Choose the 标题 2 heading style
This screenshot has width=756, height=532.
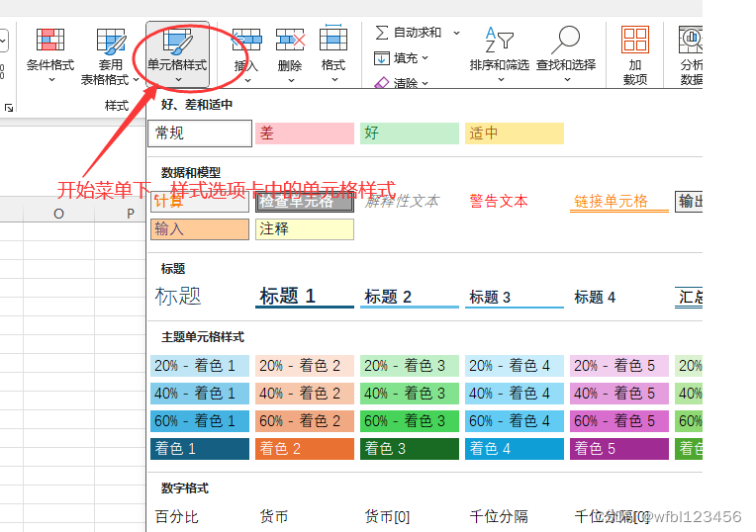click(410, 297)
